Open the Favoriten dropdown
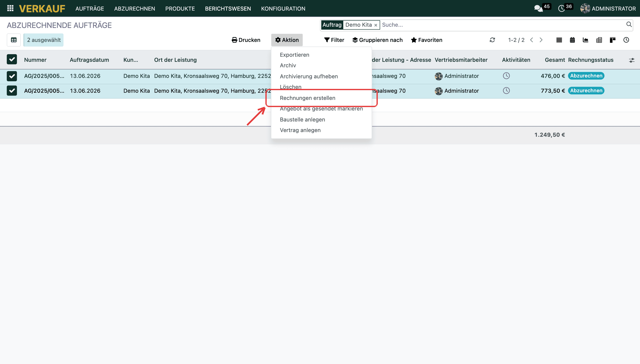Image resolution: width=640 pixels, height=364 pixels. coord(426,40)
